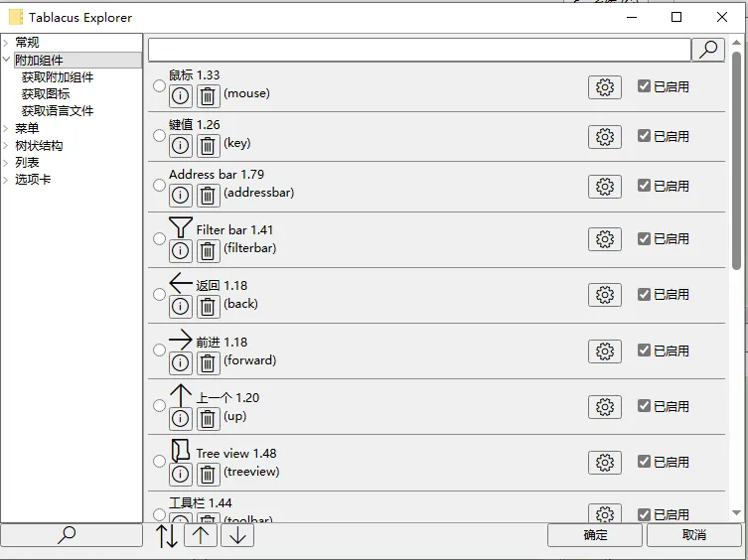Select the back add-on radio button

159,294
